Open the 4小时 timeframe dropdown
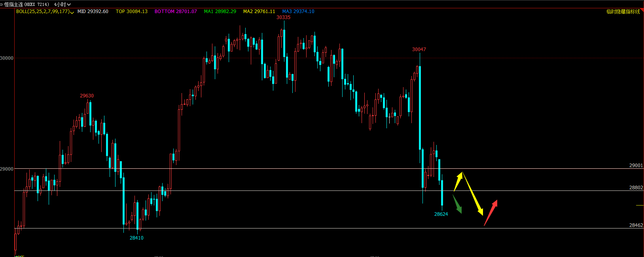Viewport: 644px width, 257px height. [62, 4]
